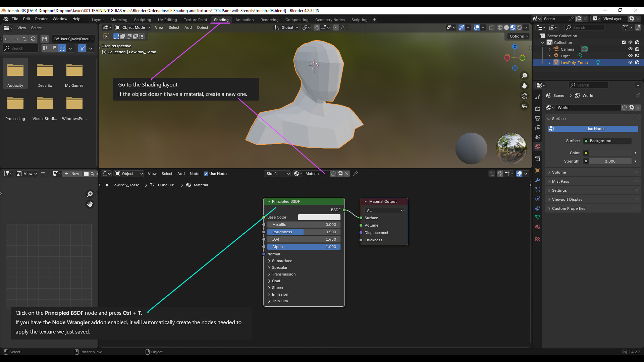Open the Particles properties tab
The image size is (644, 362).
click(x=538, y=189)
